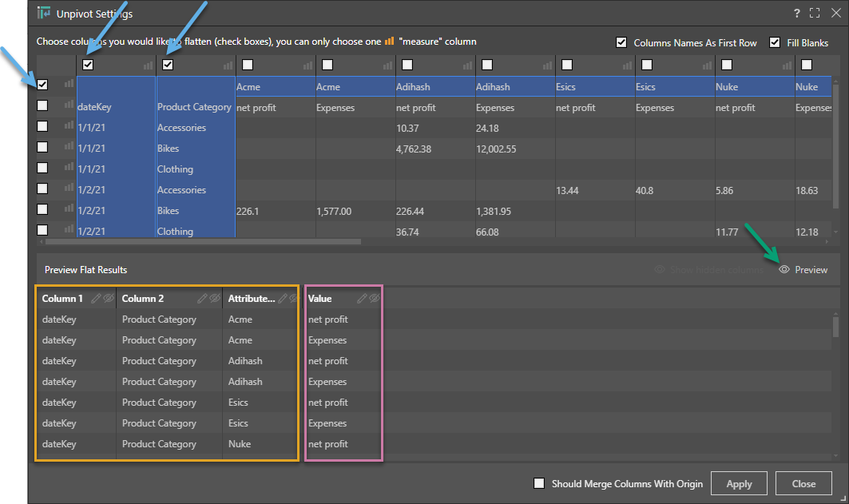Uncheck the Fill Blanks option
This screenshot has height=504, width=849.
pos(774,42)
